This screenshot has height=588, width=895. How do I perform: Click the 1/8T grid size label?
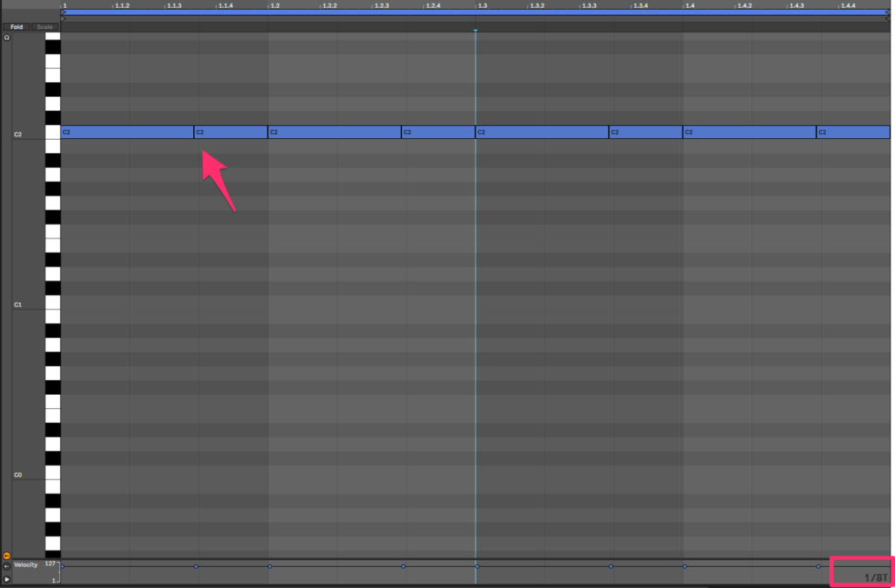[876, 578]
